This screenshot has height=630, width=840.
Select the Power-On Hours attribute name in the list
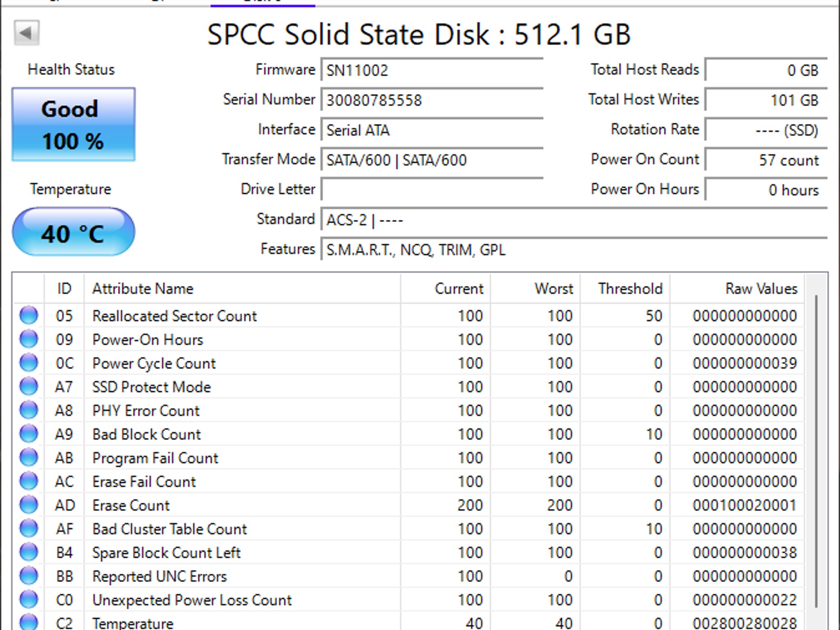coord(148,340)
